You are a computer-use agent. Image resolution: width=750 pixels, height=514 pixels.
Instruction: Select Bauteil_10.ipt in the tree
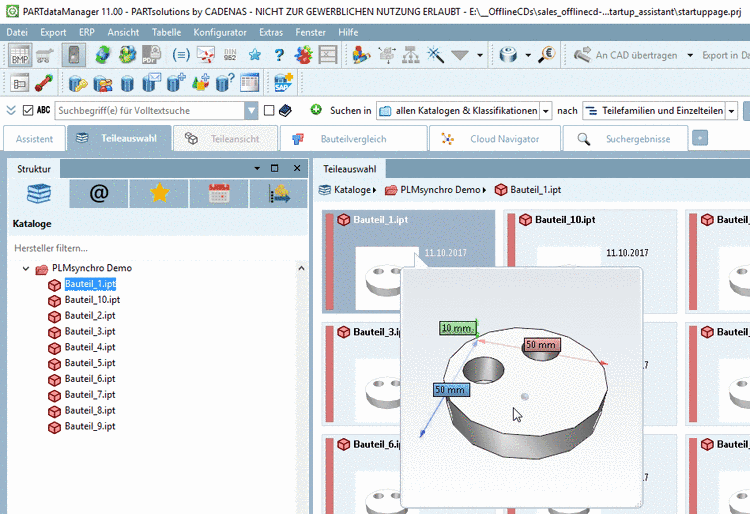pyautogui.click(x=92, y=300)
